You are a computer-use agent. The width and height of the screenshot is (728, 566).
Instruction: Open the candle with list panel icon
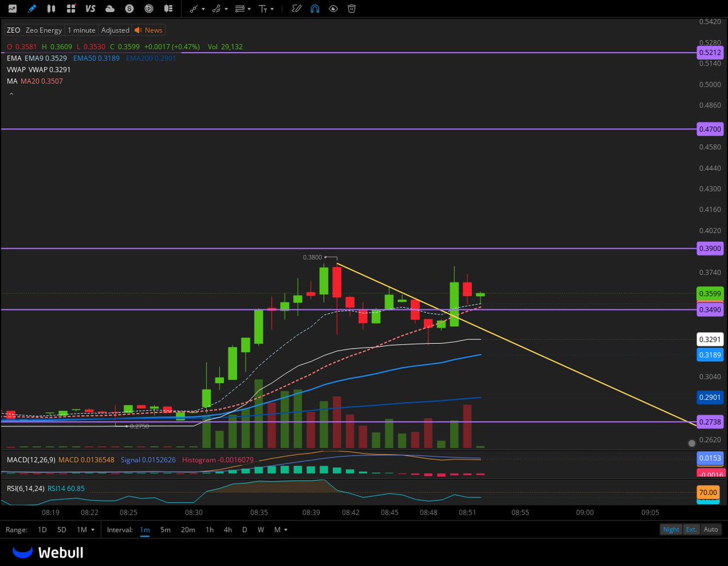[x=169, y=8]
